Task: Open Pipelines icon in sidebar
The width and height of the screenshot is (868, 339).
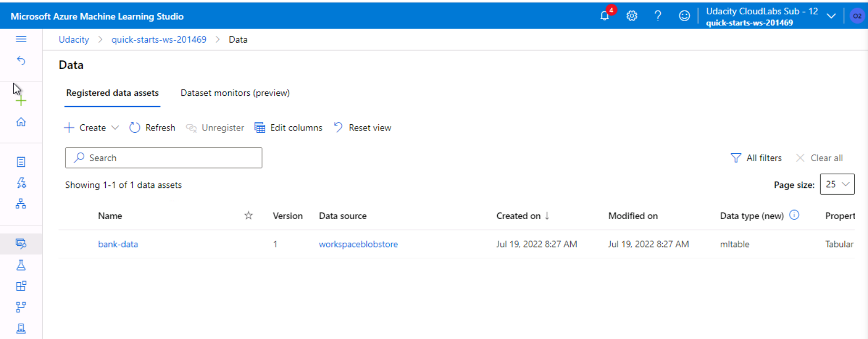Action: click(x=21, y=307)
